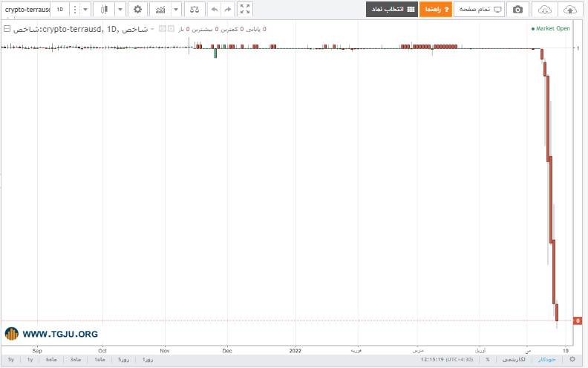Click the Sep label on time axis

[x=37, y=351]
